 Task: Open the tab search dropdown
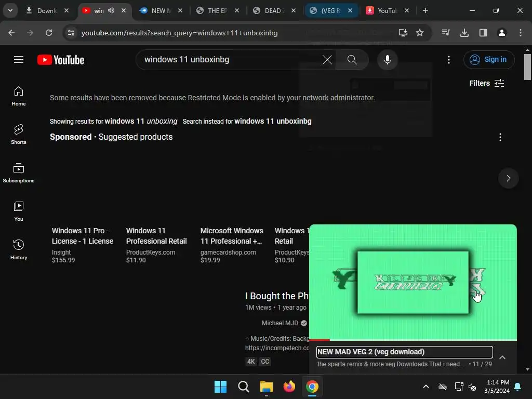(10, 10)
